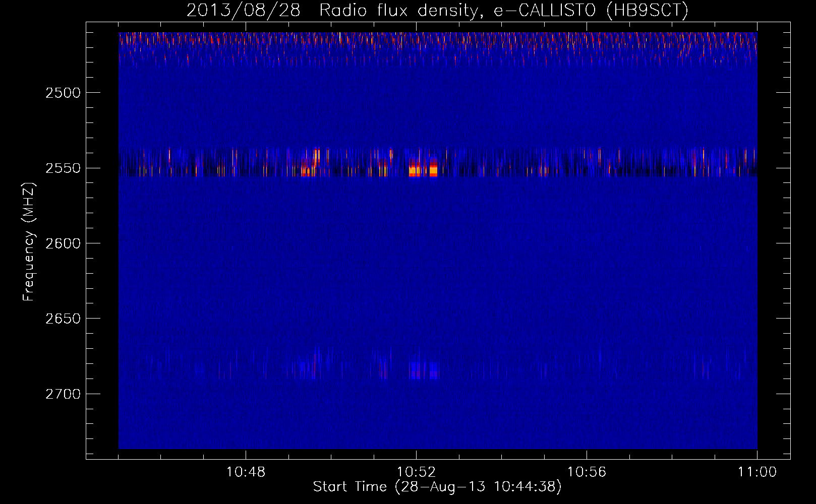816x504 pixels.
Task: Select the 2500 frequency axis label
Action: [63, 93]
